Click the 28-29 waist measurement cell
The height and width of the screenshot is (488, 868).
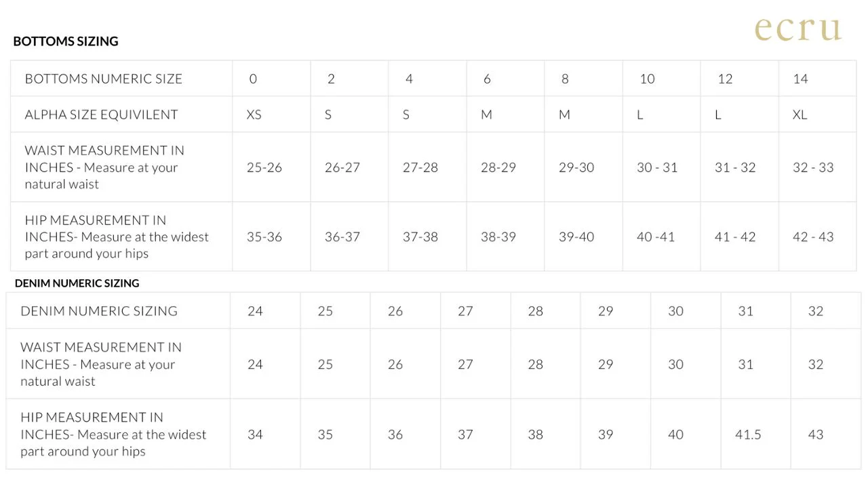click(x=498, y=167)
